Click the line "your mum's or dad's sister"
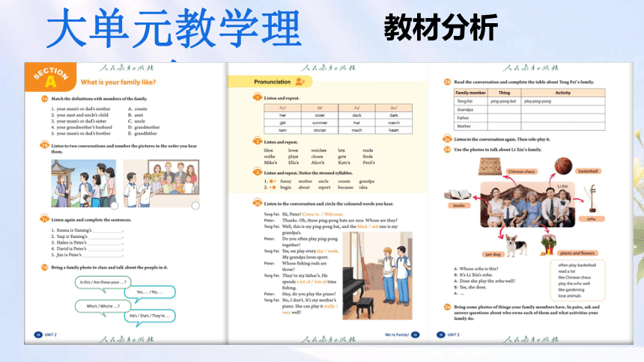The width and height of the screenshot is (644, 362). pos(79,121)
